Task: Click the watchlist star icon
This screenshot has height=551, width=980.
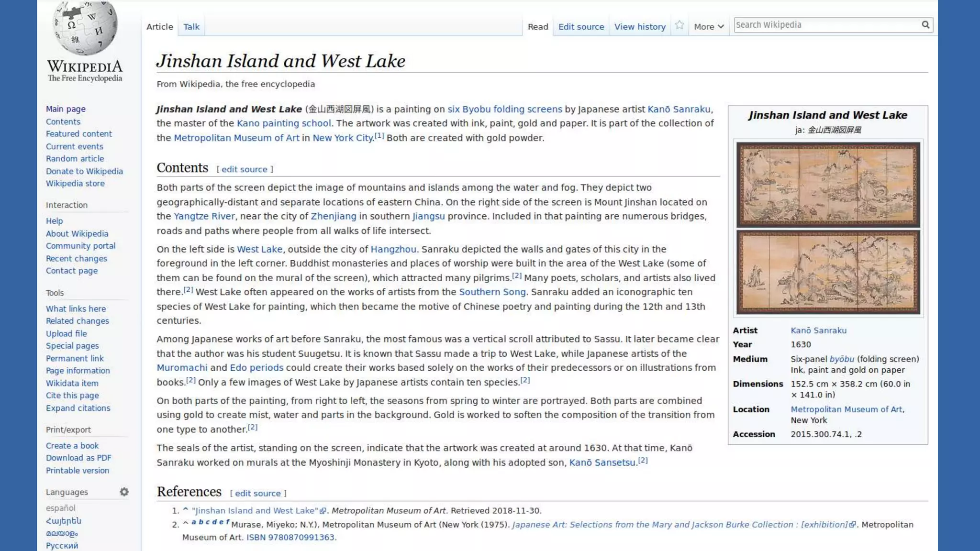Action: pos(679,25)
